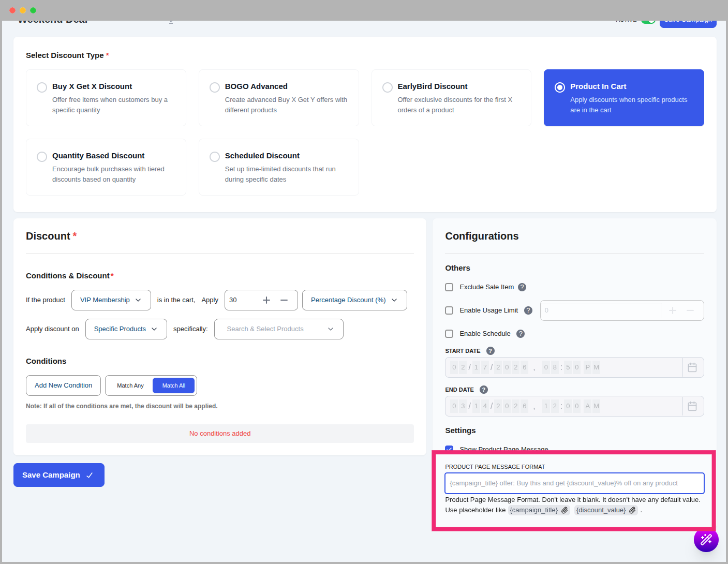Open the VIP Membership product dropdown
This screenshot has width=728, height=564.
tap(111, 300)
